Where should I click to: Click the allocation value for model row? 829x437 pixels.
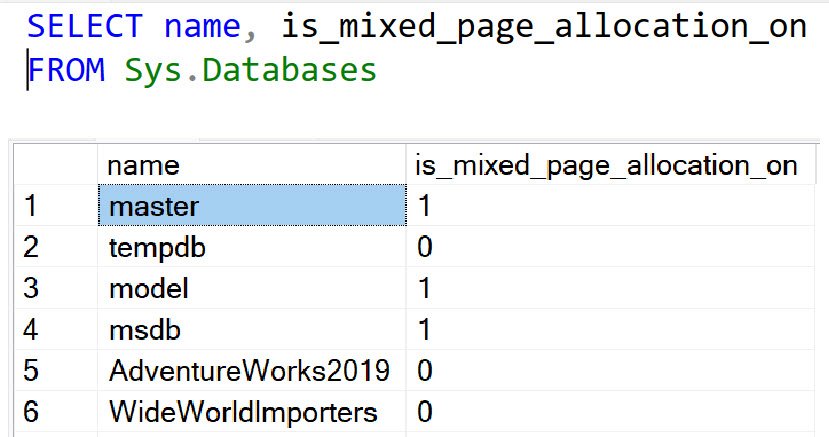pos(611,288)
